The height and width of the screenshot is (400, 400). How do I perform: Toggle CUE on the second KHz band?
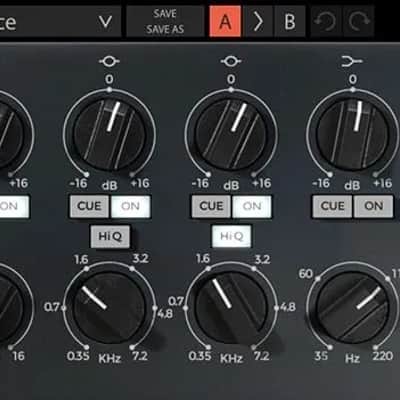pos(211,206)
